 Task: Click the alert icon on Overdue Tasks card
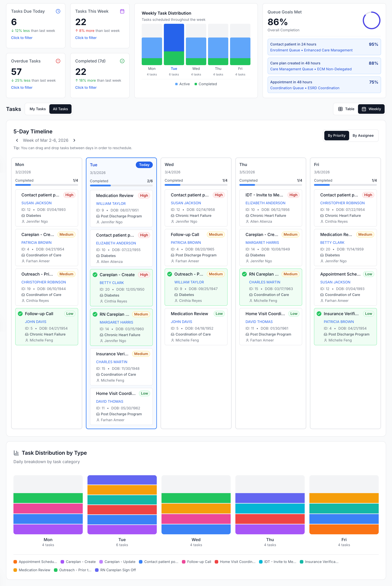pos(58,61)
